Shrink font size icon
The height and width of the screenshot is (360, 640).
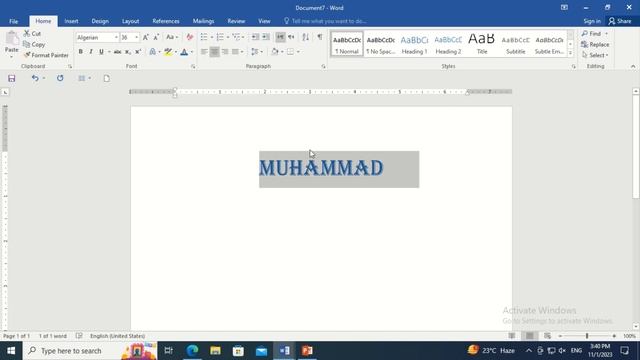tap(156, 37)
